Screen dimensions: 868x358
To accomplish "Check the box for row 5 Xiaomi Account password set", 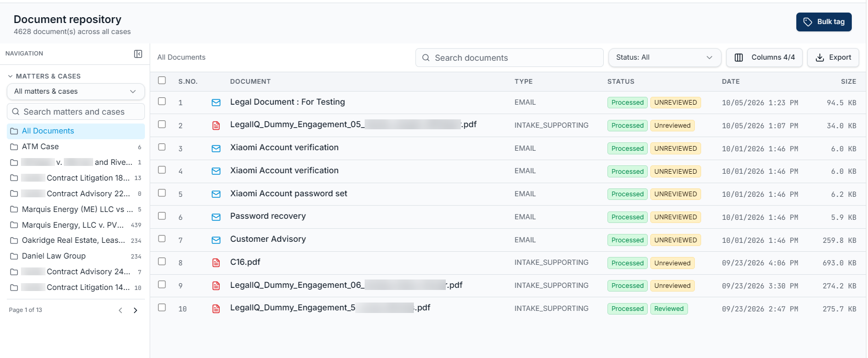I will coord(162,193).
